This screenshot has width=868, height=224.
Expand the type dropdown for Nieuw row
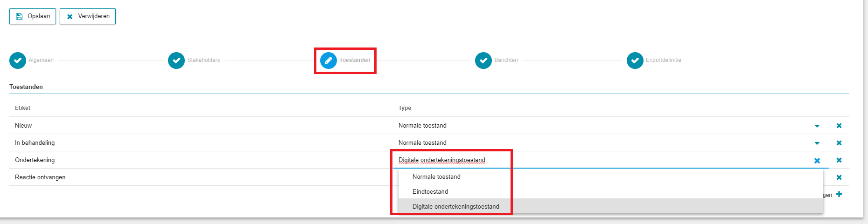point(817,126)
